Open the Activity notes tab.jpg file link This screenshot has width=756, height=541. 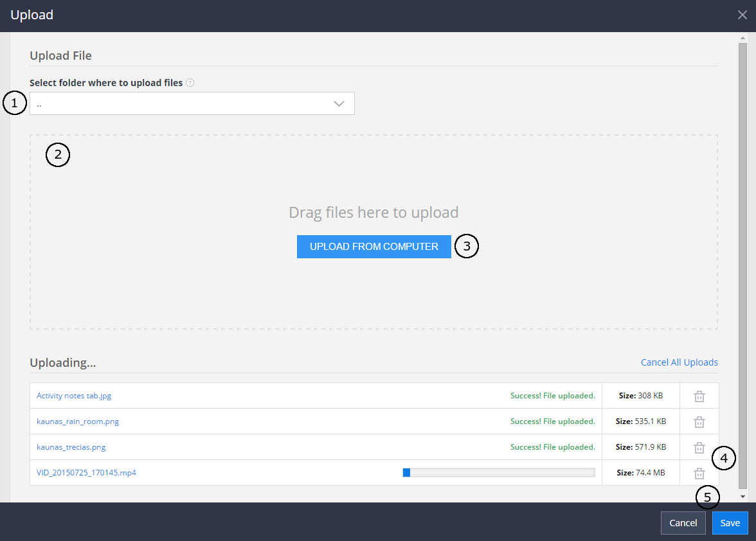click(74, 396)
